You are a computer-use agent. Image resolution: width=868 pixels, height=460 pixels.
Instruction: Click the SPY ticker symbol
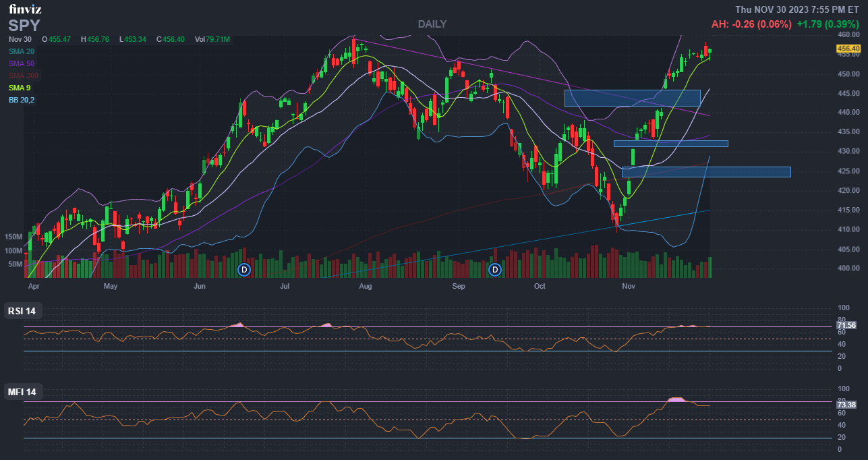[x=24, y=26]
